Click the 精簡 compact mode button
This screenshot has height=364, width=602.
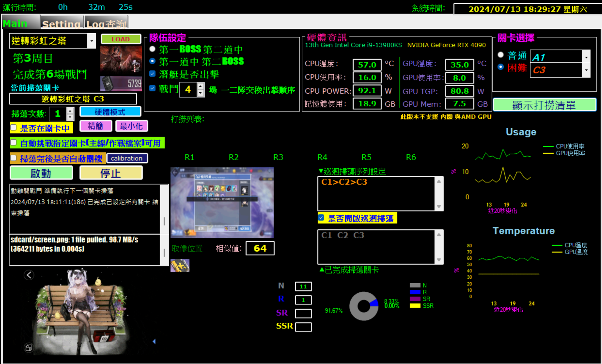coord(96,126)
